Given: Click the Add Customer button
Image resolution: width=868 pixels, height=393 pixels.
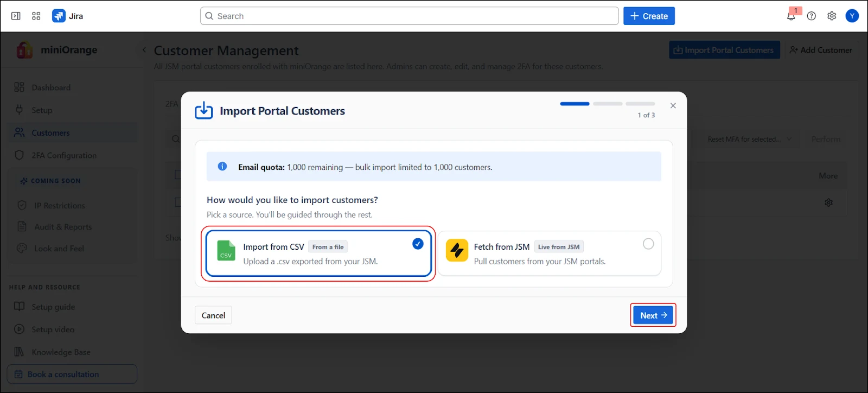Looking at the screenshot, I should click(821, 50).
